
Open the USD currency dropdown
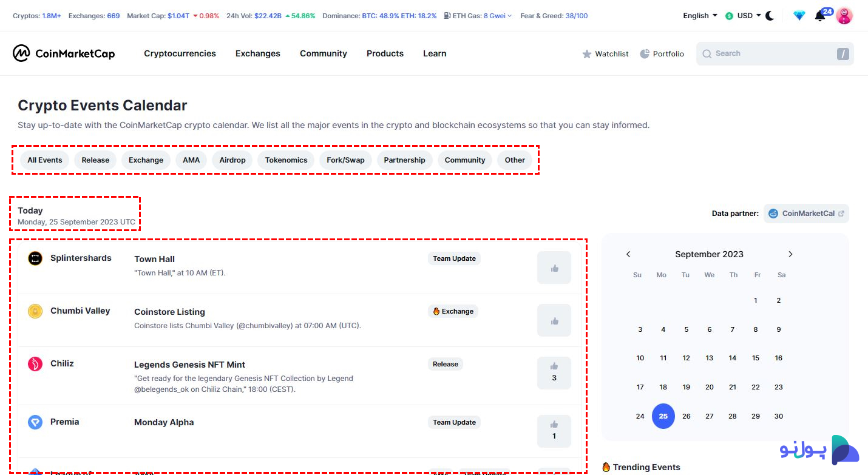(743, 16)
